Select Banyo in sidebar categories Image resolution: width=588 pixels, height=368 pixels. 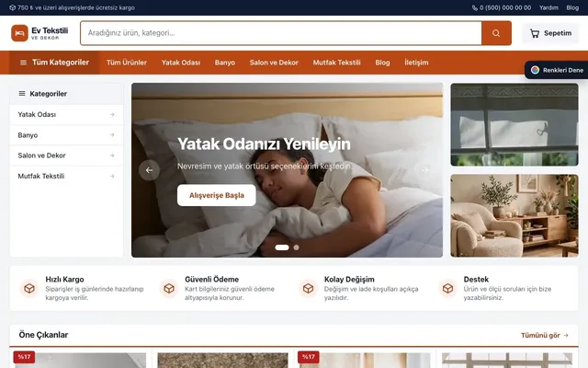[66, 135]
